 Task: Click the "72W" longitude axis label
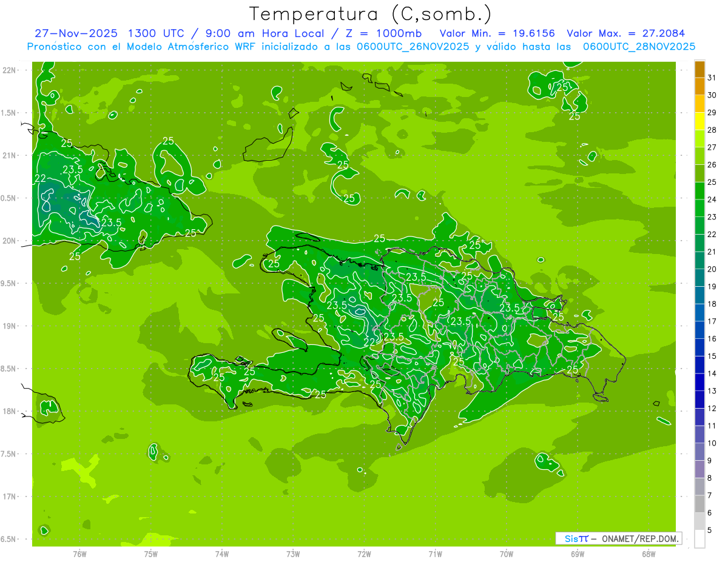pos(364,554)
